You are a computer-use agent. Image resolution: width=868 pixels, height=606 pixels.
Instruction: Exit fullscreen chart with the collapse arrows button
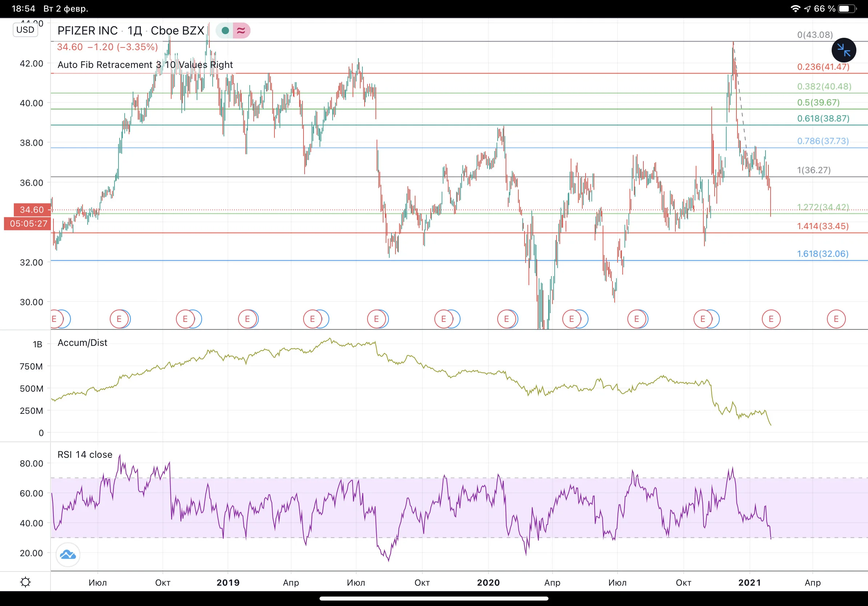tap(843, 50)
